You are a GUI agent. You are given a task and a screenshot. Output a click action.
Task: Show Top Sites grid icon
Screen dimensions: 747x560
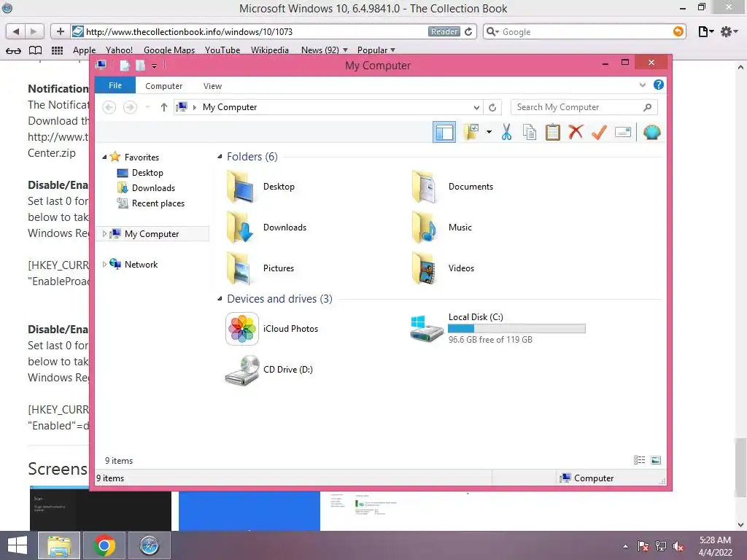coord(57,50)
